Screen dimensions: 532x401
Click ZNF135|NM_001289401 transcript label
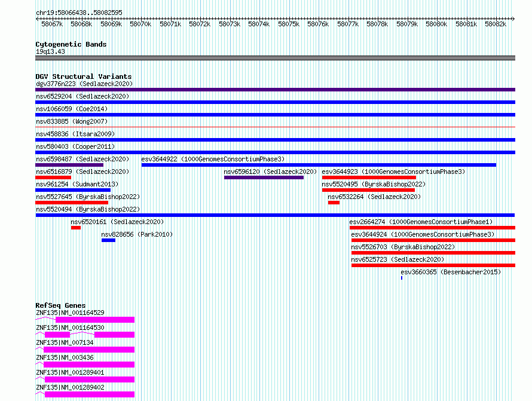click(70, 372)
